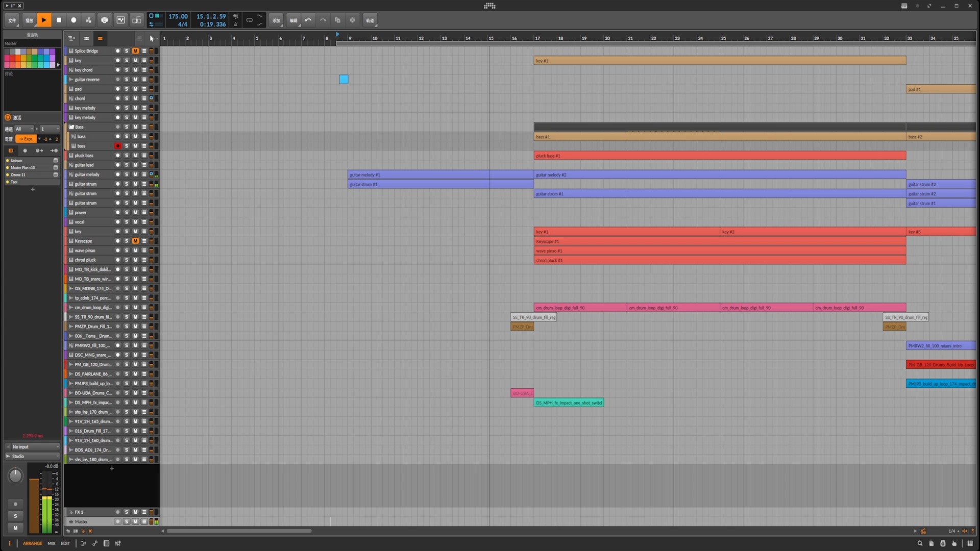This screenshot has height=551, width=980.
Task: Open the device chain tab icon in inspector
Action: pos(11,151)
